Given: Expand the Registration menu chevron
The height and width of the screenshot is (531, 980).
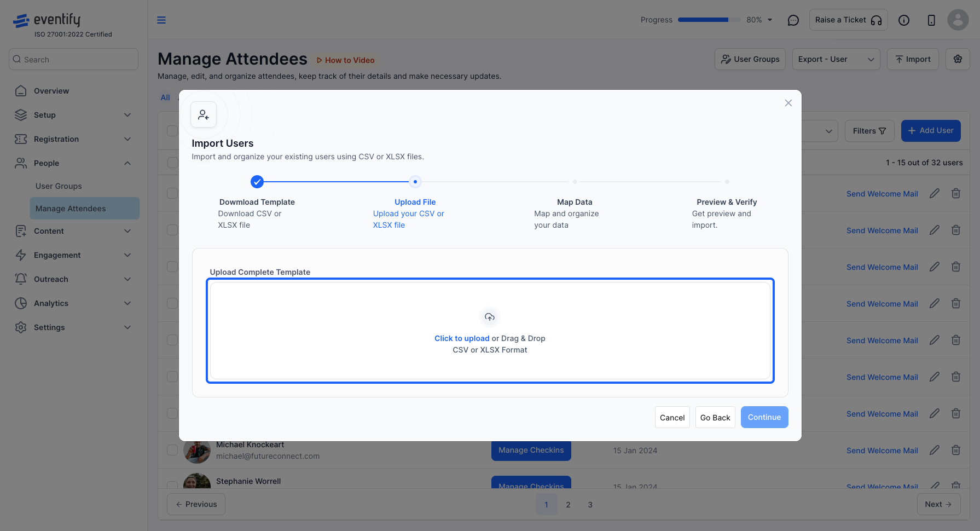Looking at the screenshot, I should click(x=127, y=139).
